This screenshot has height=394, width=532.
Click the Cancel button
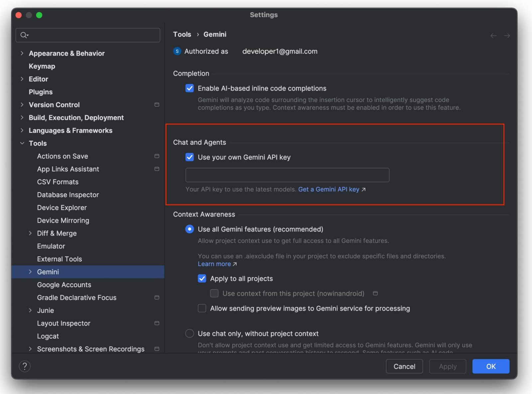point(404,366)
